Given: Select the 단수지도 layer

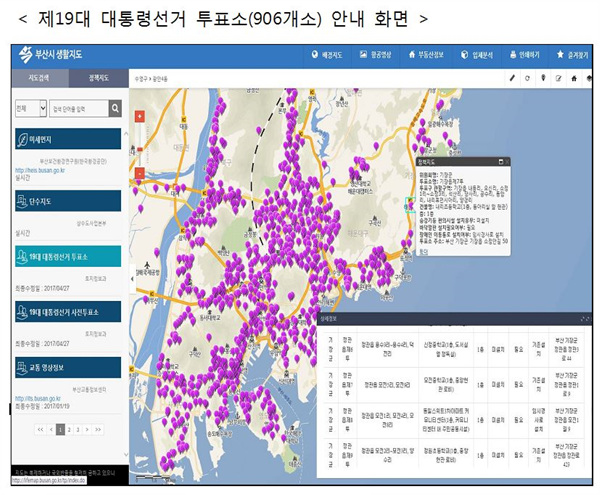Looking at the screenshot, I should click(x=68, y=201).
